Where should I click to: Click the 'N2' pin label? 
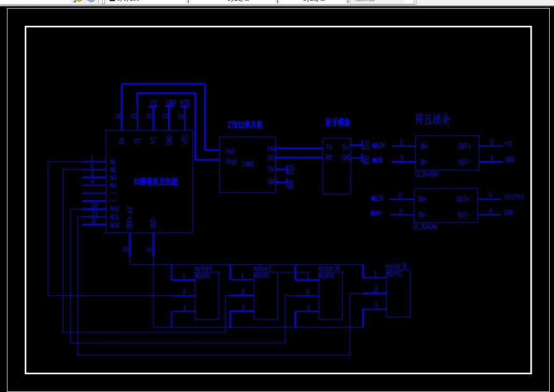(113, 170)
